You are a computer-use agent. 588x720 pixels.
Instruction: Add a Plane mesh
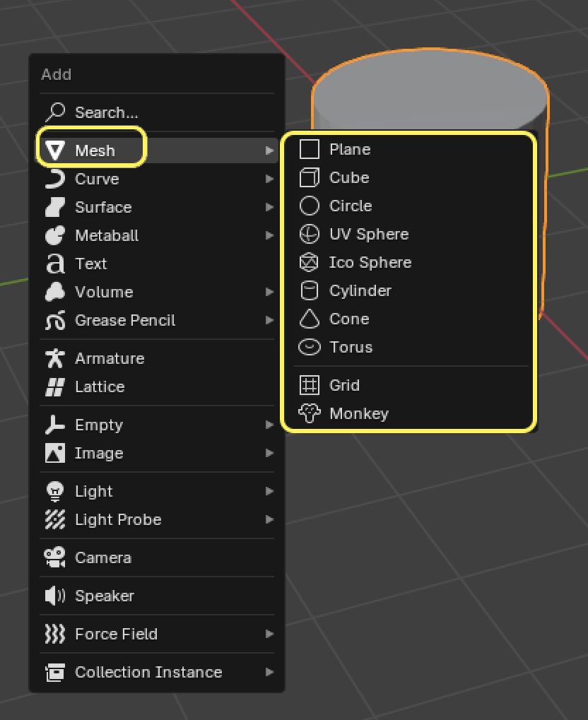pyautogui.click(x=350, y=149)
